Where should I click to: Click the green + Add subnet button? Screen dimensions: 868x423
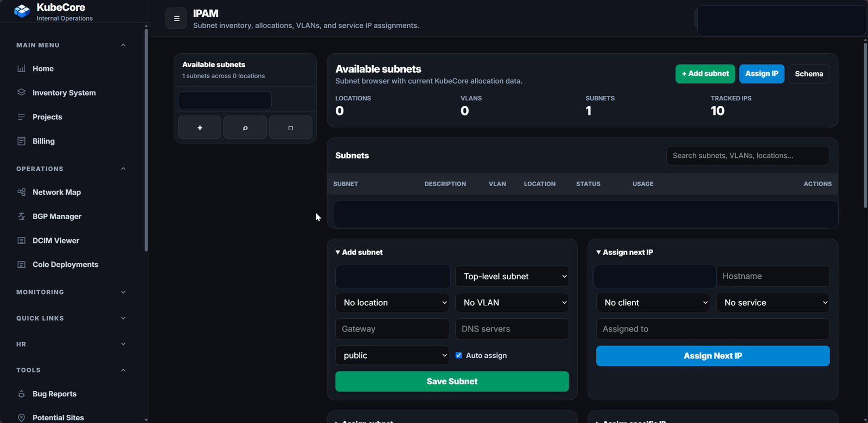pos(705,74)
